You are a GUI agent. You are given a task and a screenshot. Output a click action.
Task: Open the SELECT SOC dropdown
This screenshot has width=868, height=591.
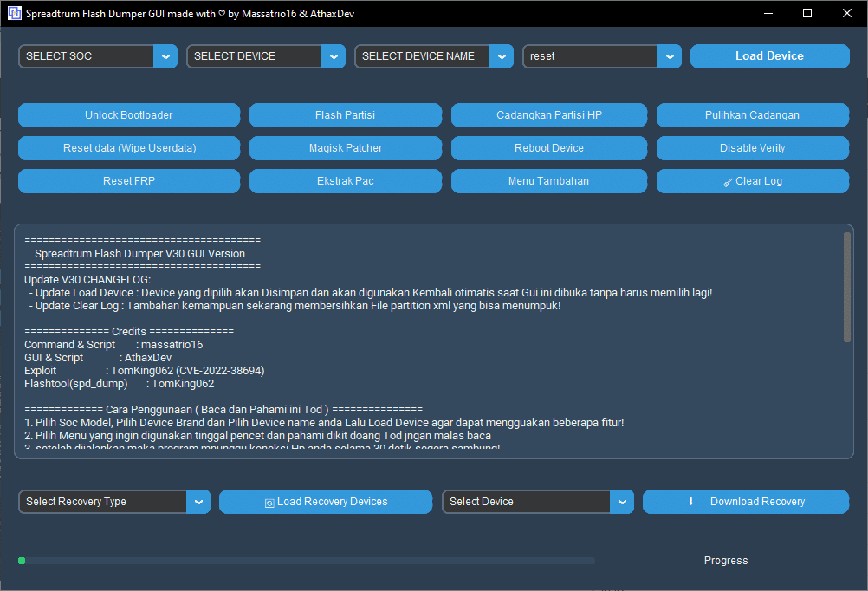tap(165, 55)
